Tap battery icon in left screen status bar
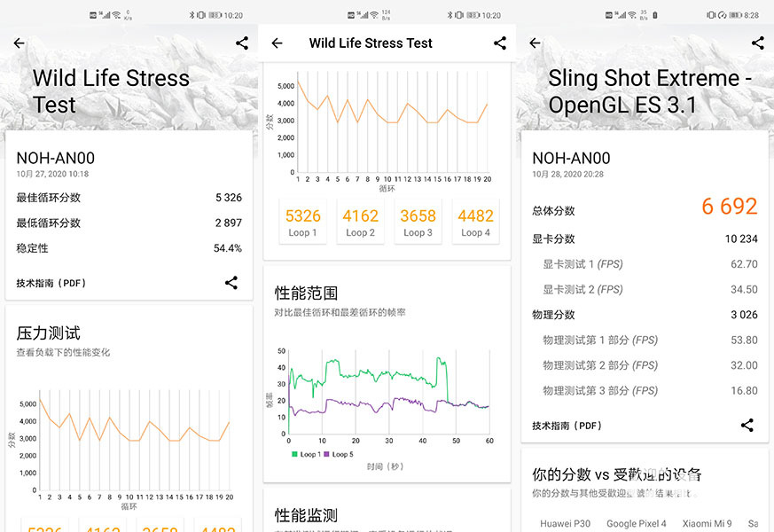Screen dimensions: 774x532 click(215, 15)
